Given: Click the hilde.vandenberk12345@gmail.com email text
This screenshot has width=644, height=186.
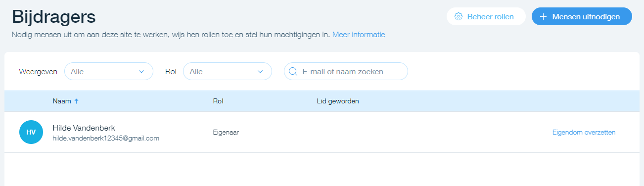Looking at the screenshot, I should [x=106, y=138].
